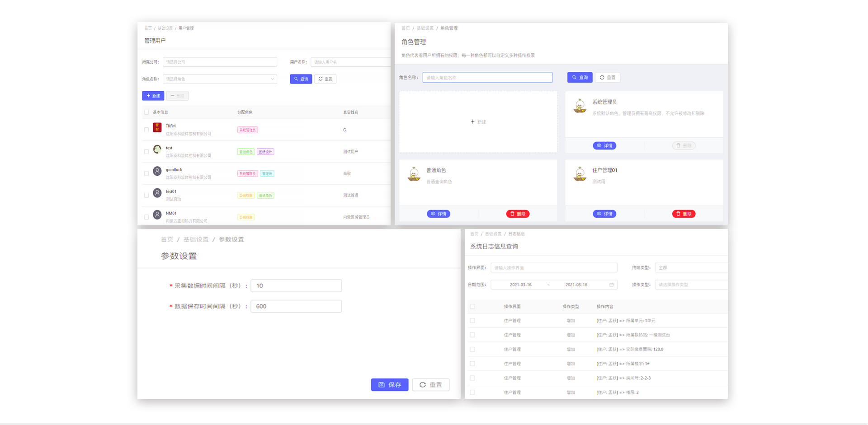The width and height of the screenshot is (868, 425).
Task: Click the 采集数据时间间隔 input field
Action: [x=296, y=285]
